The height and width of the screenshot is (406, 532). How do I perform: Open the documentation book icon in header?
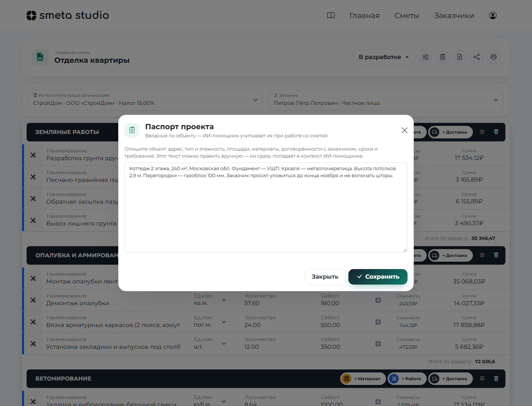click(x=331, y=16)
